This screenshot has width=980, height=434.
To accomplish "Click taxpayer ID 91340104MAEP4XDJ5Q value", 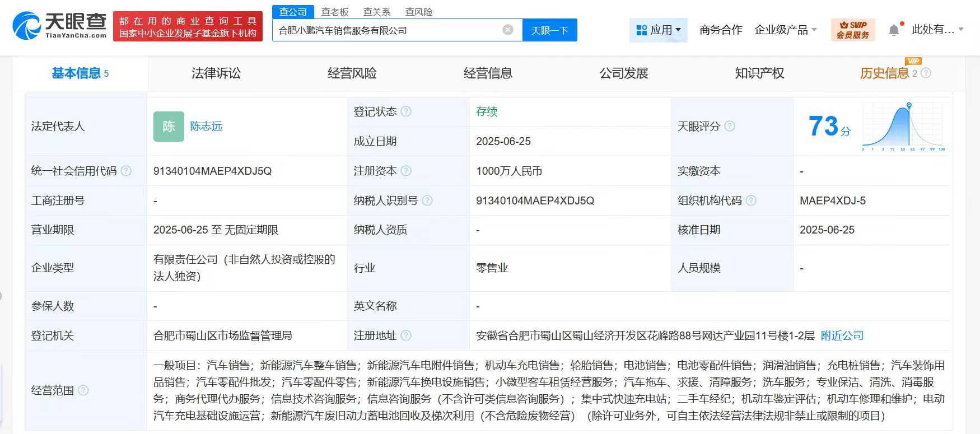I will pyautogui.click(x=535, y=200).
